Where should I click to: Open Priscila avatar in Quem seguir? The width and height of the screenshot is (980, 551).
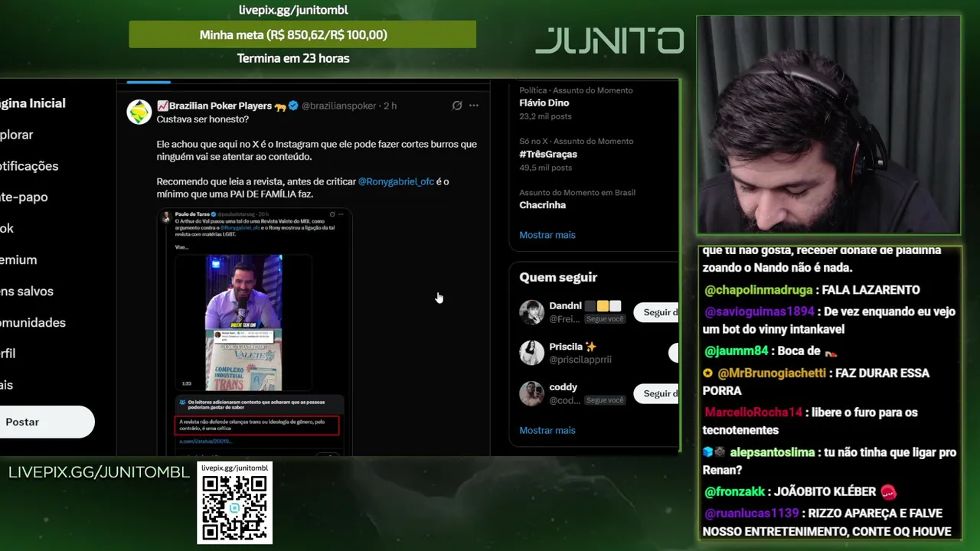pyautogui.click(x=531, y=353)
